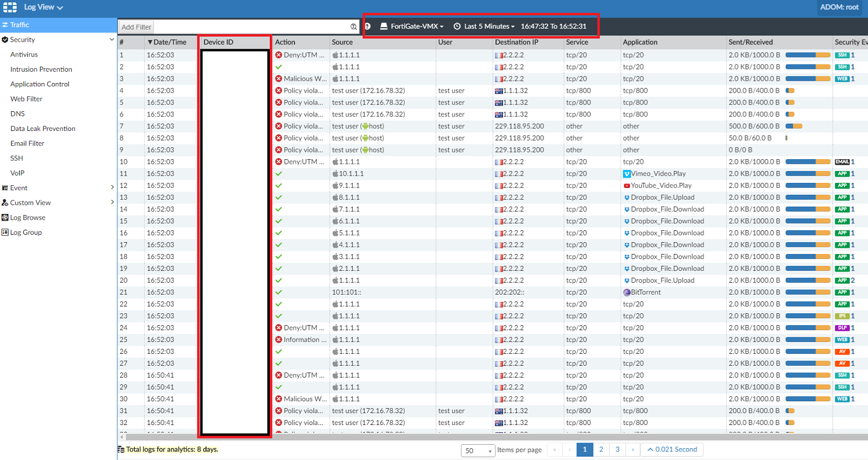
Task: Click the FortiAnalyzer grid logo icon
Action: pos(10,7)
